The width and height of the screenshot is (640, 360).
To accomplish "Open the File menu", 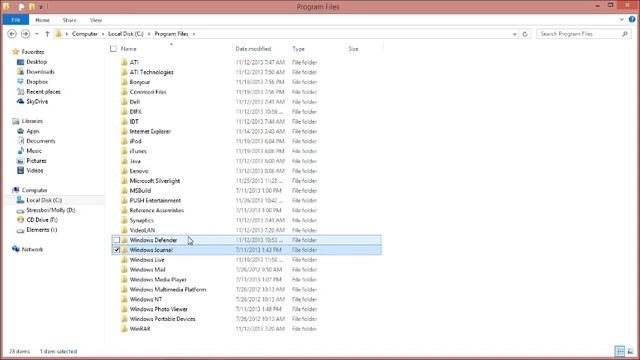I will pyautogui.click(x=16, y=20).
